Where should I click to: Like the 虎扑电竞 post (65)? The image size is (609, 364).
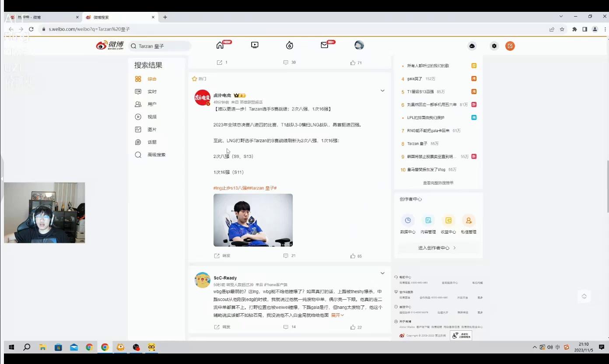coord(356,256)
